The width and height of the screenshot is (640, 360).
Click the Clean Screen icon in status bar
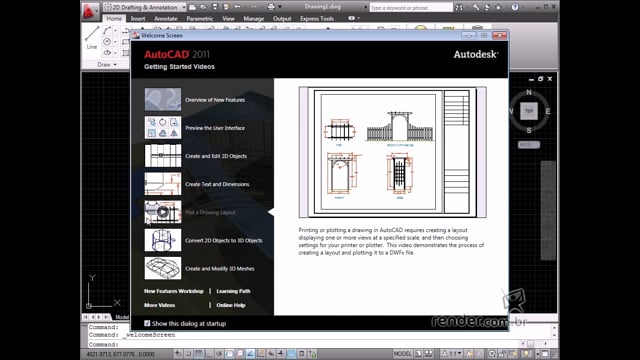pos(545,354)
